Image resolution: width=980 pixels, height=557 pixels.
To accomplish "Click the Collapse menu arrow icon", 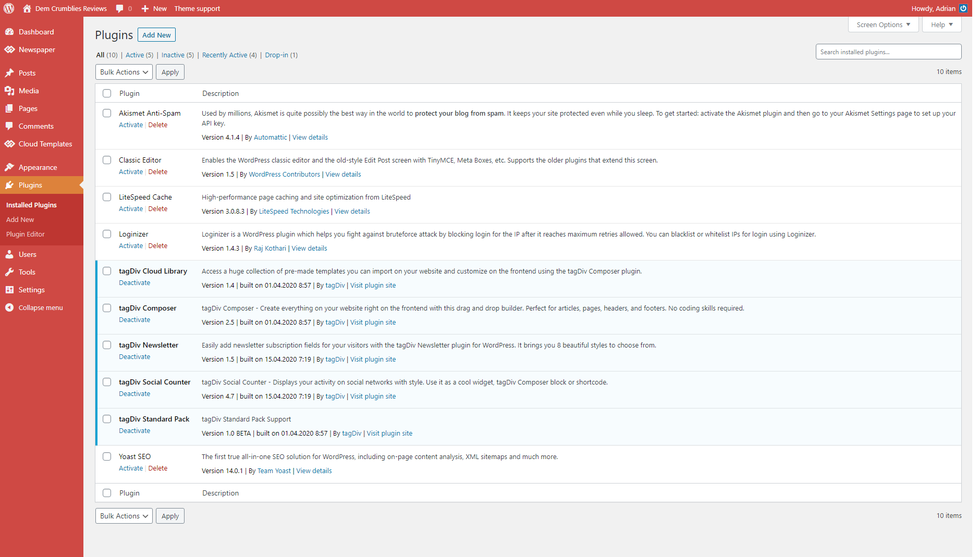I will pyautogui.click(x=9, y=307).
